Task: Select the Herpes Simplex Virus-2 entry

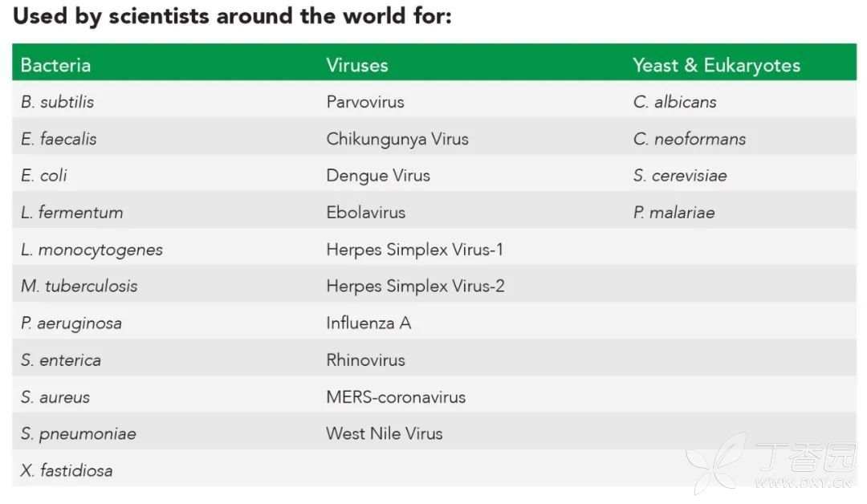Action: pos(415,287)
